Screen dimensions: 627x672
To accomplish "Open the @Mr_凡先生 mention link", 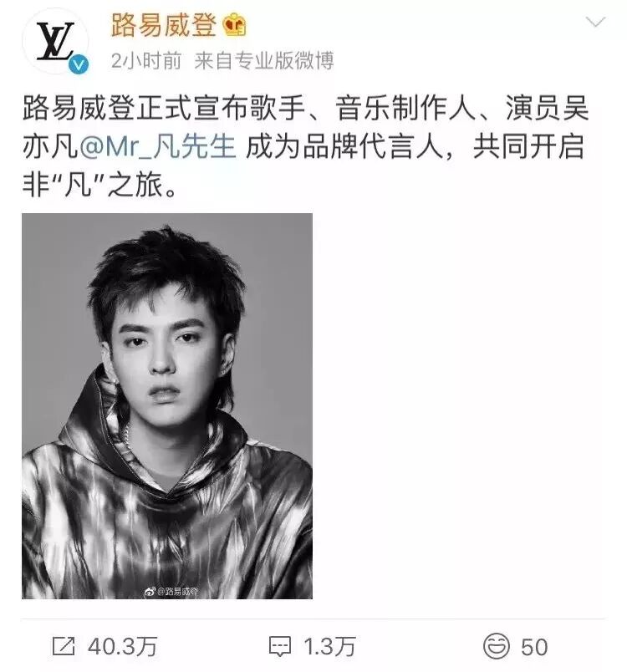I will 157,146.
